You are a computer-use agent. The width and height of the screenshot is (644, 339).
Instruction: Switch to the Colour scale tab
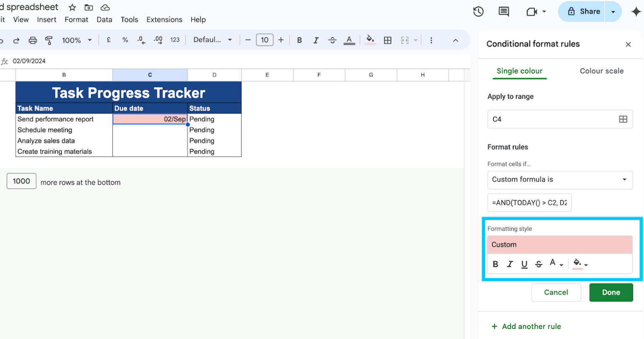point(602,71)
